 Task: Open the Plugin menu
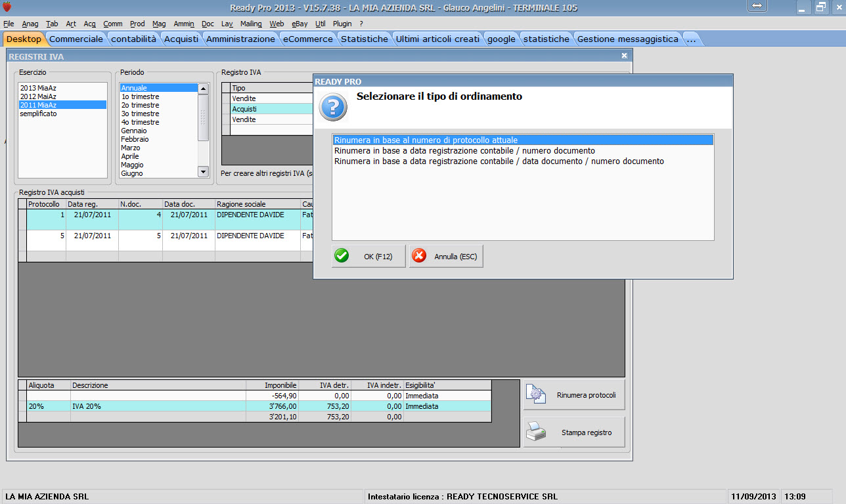pos(342,24)
